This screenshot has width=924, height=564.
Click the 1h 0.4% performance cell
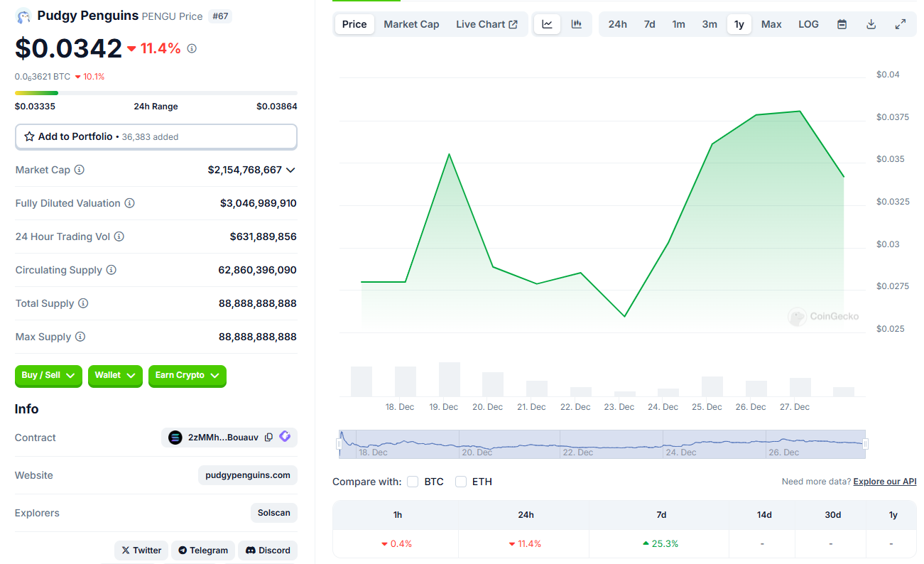coord(396,543)
